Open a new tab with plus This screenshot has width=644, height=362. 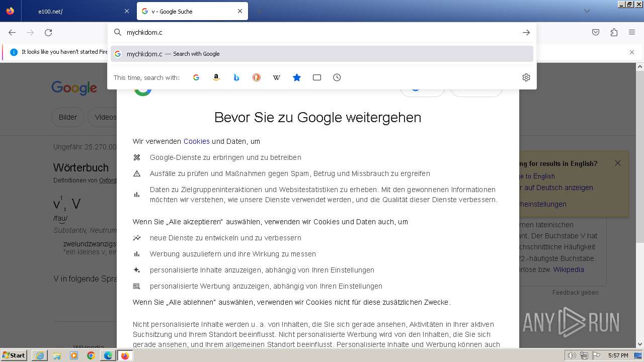[259, 11]
